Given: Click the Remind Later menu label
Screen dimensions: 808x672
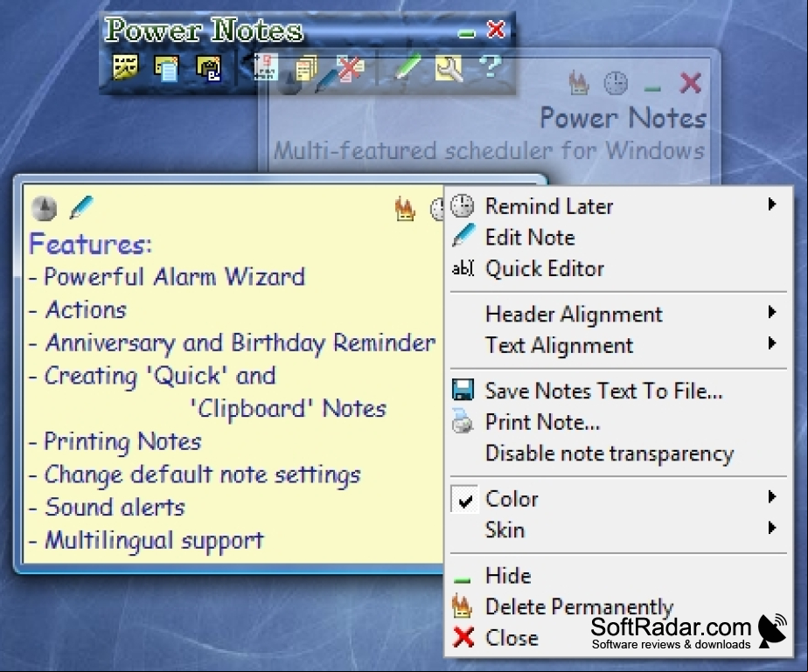Looking at the screenshot, I should tap(549, 206).
